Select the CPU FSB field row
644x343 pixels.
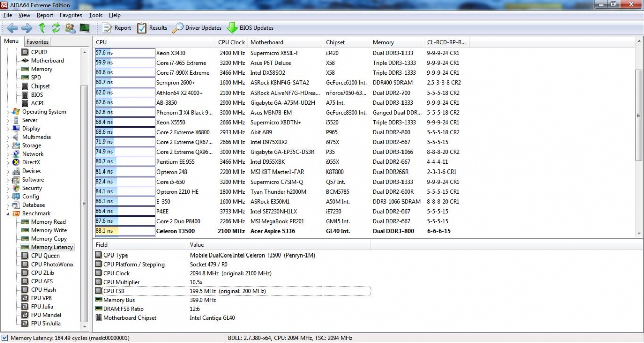[x=232, y=291]
